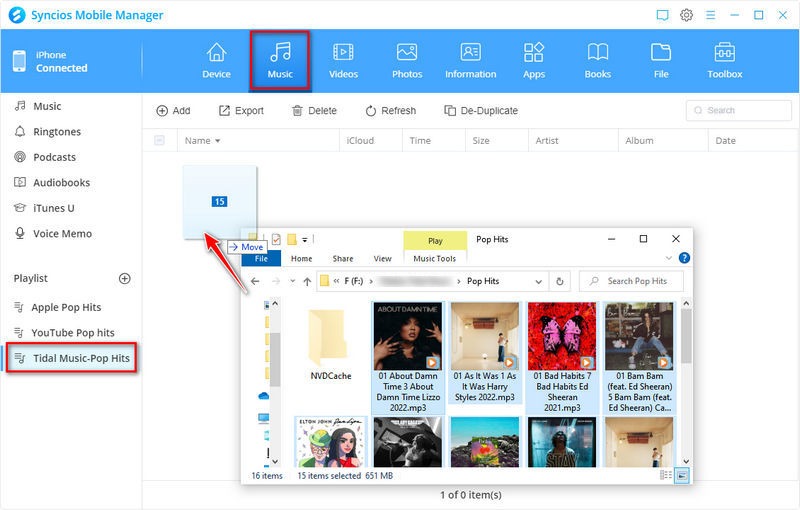Image resolution: width=800 pixels, height=510 pixels.
Task: Go back in Explorer navigation
Action: [x=255, y=281]
